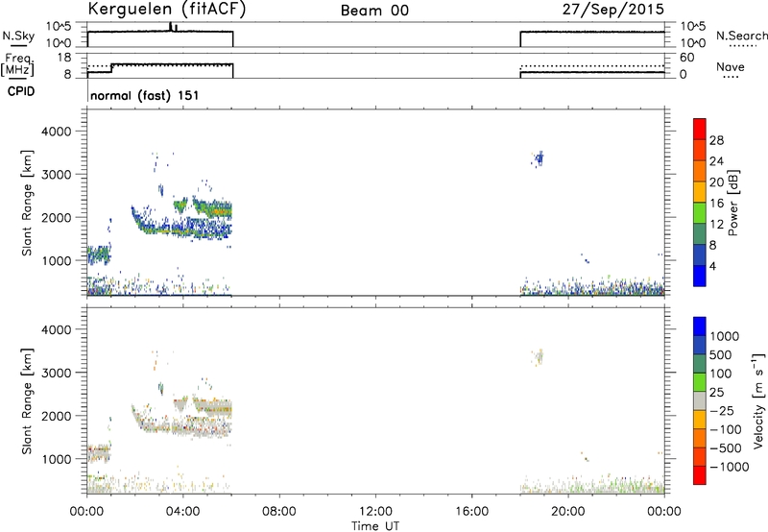Click the '08:00' time axis tick label
The width and height of the screenshot is (768, 532).
pyautogui.click(x=278, y=512)
